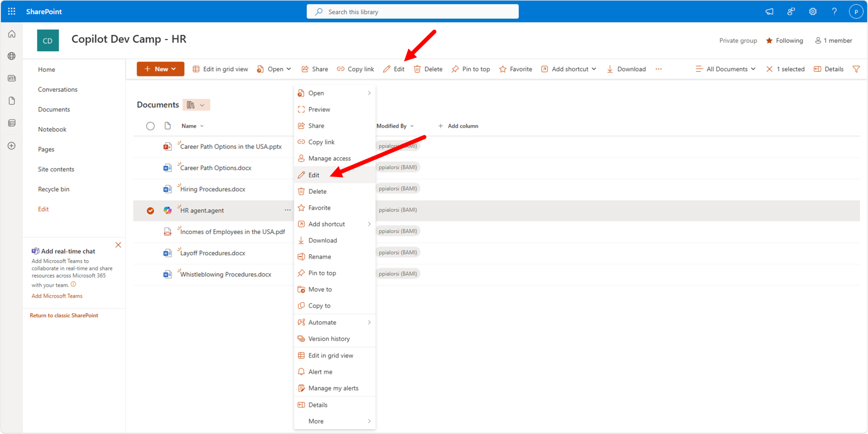The image size is (868, 434).
Task: Click the 1 member button
Action: coord(833,41)
